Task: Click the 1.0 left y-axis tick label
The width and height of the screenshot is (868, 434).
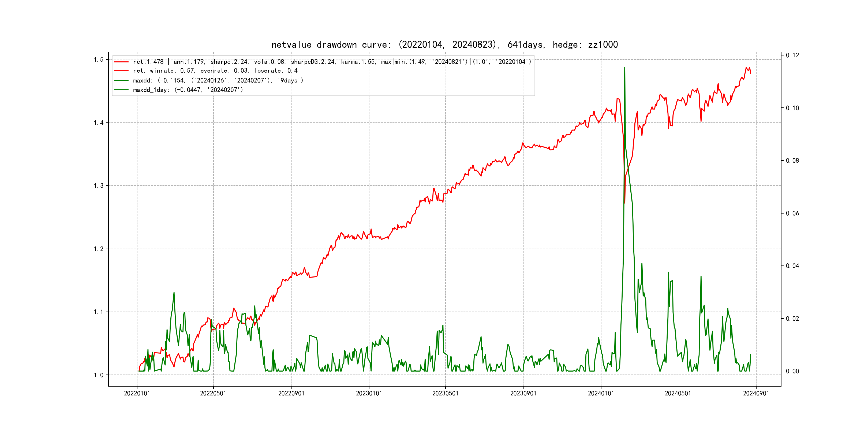Action: tap(98, 375)
